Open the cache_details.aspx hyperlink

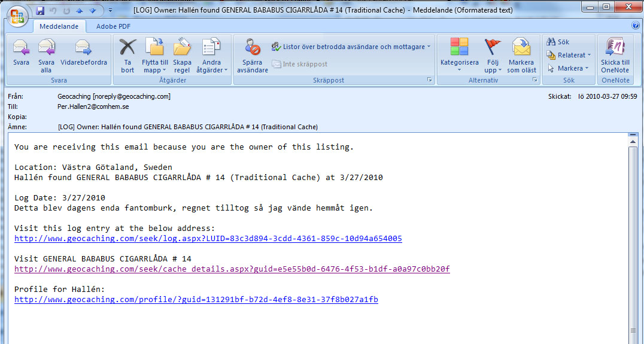click(232, 269)
